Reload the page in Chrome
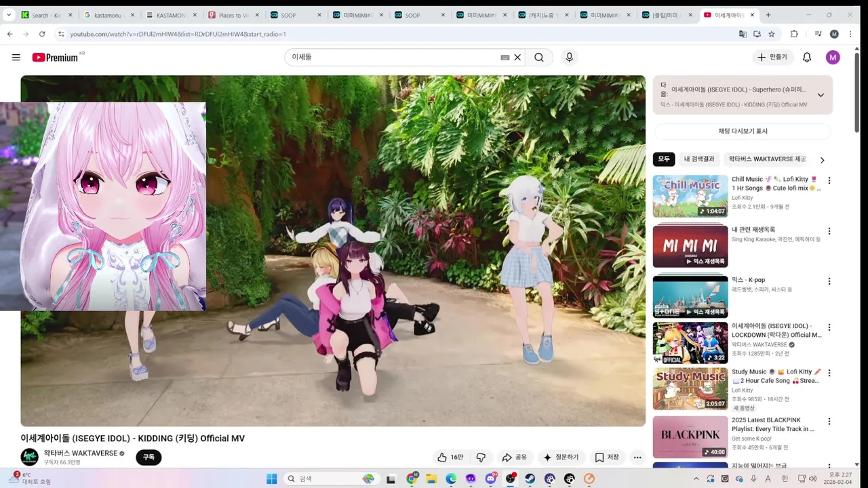 click(x=42, y=34)
